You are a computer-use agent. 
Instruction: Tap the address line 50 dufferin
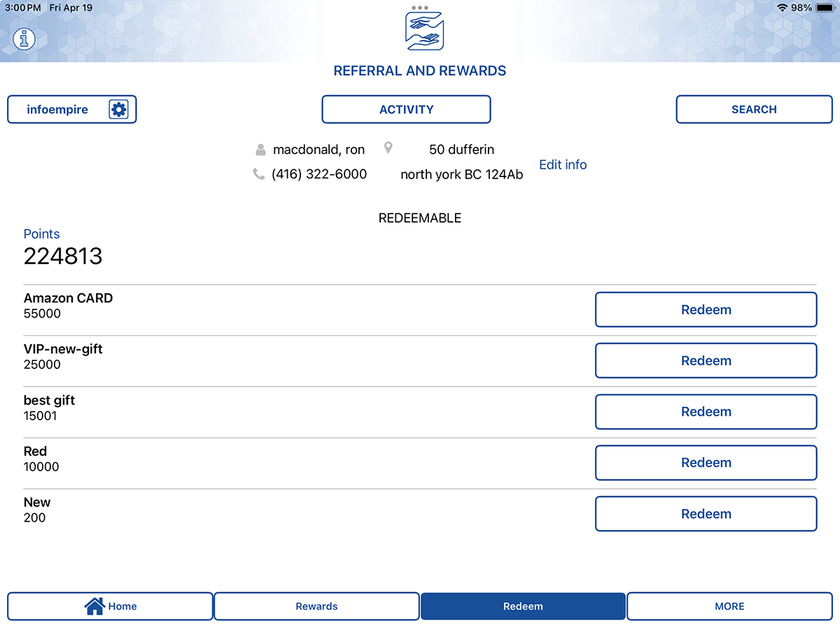click(x=461, y=150)
